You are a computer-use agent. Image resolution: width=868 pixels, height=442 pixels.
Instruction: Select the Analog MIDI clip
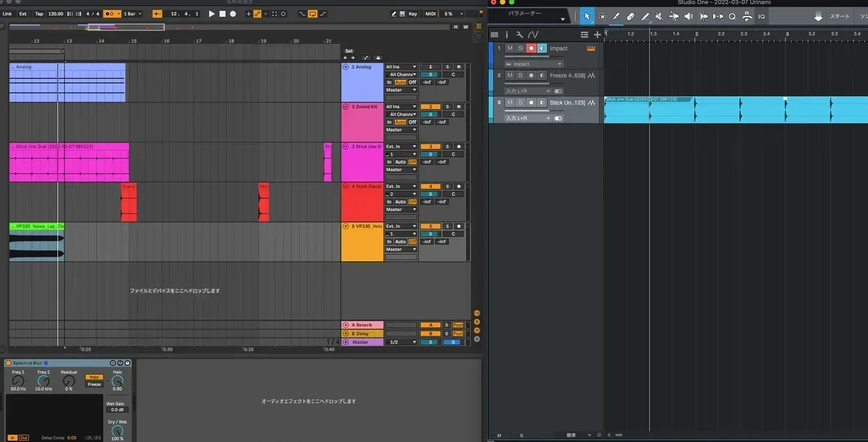[x=67, y=82]
